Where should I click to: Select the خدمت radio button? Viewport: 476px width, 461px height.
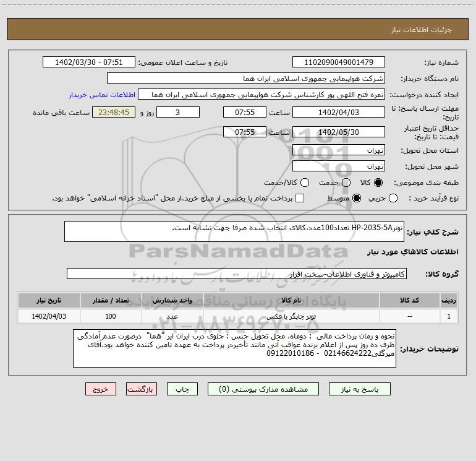346,183
